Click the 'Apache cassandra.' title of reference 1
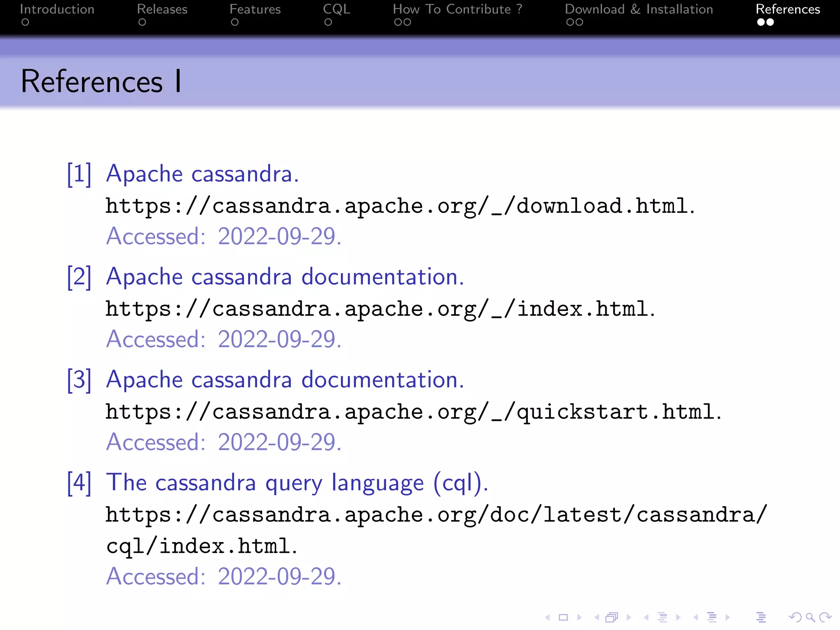 (203, 174)
